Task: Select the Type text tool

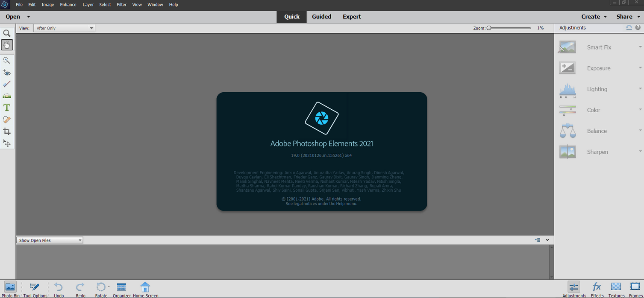Action: (7, 108)
